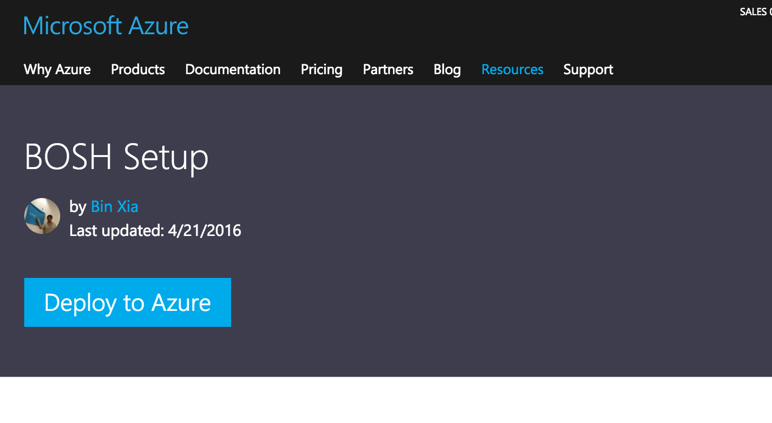Click the SALES text at top right

(753, 12)
